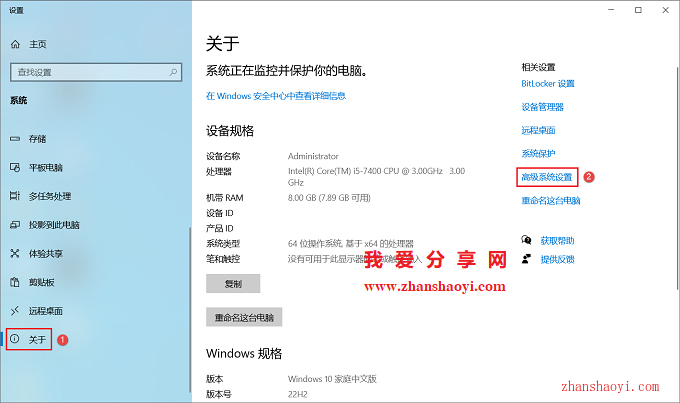This screenshot has width=680, height=403.
Task: Click the 获取帮助 help chat icon
Action: pos(526,240)
